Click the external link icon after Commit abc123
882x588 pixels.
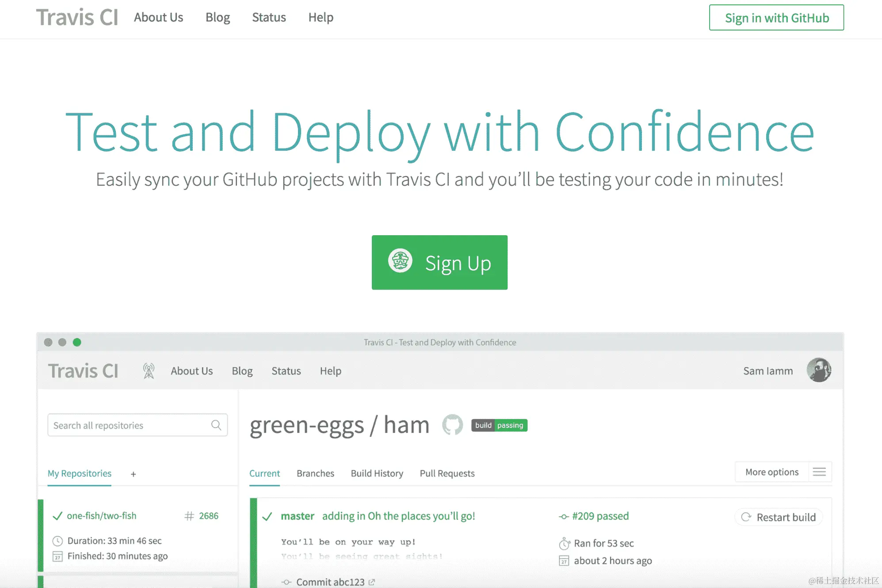pos(372,582)
